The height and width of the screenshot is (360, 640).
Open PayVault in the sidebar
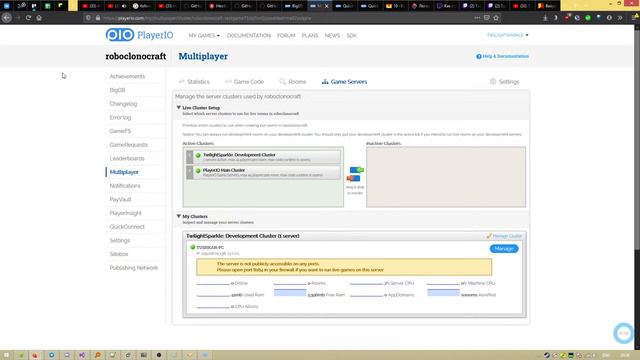click(x=120, y=200)
